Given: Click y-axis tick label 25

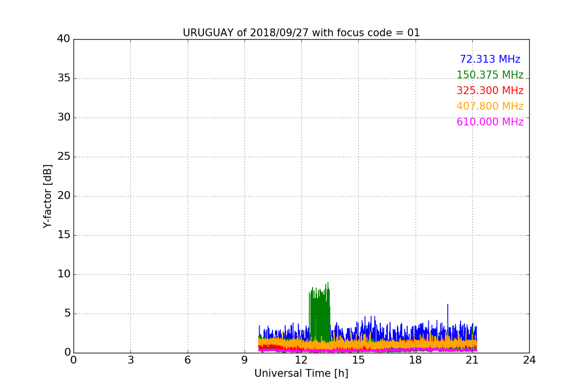Looking at the screenshot, I should coord(64,157).
